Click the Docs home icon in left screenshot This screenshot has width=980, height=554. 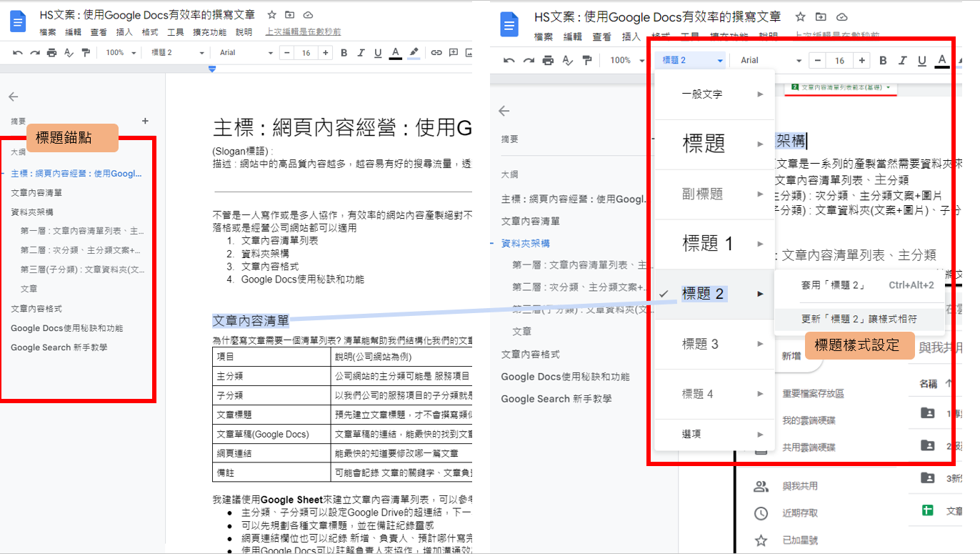click(x=18, y=21)
